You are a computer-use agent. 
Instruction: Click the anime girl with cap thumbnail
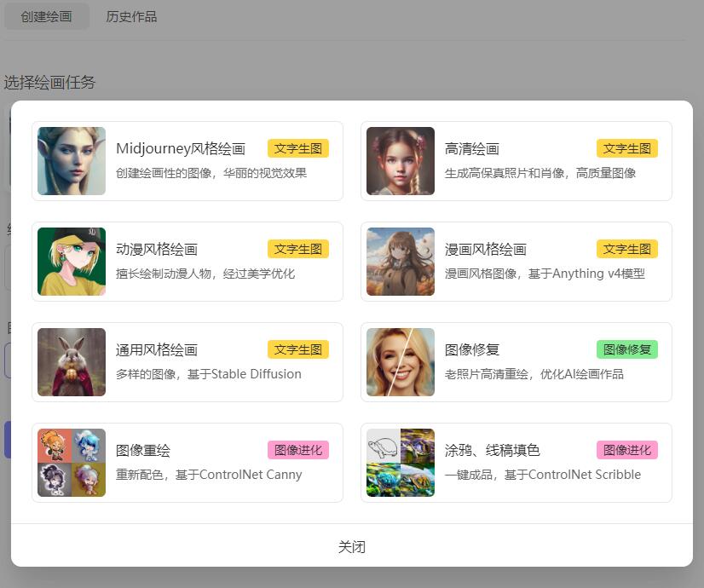[x=72, y=262]
